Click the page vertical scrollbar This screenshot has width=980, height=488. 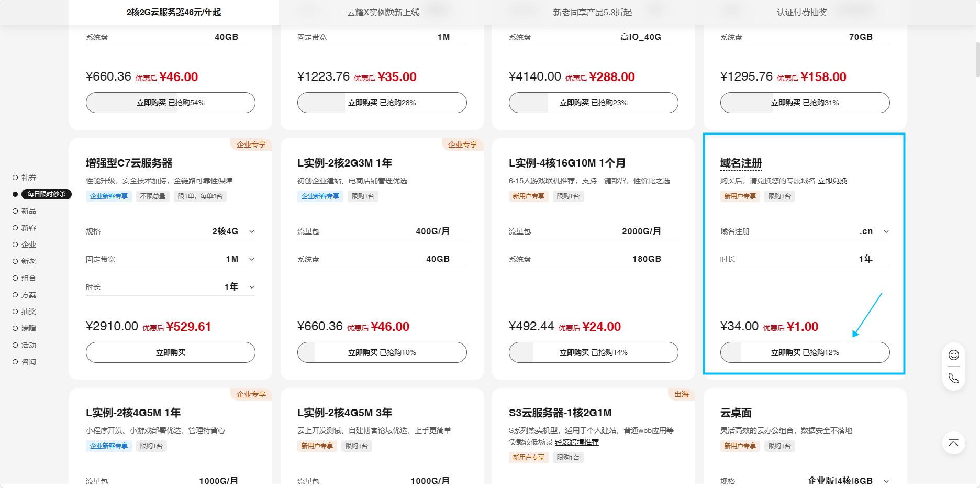977,59
